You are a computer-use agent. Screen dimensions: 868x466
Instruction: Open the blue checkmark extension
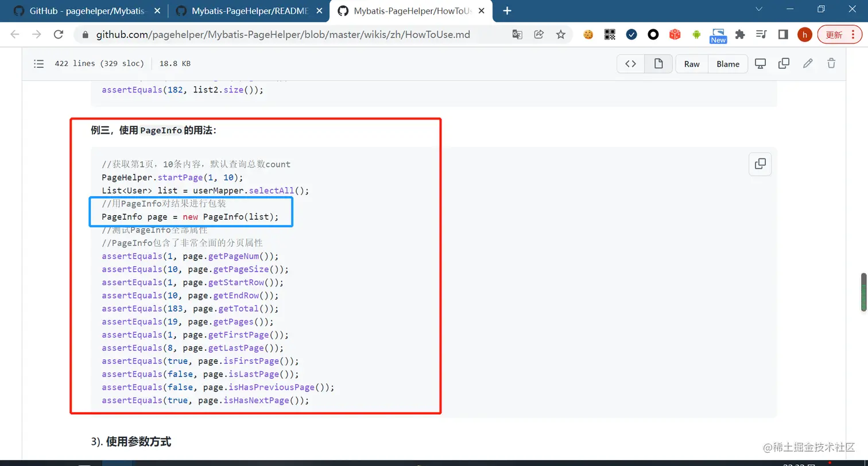631,34
